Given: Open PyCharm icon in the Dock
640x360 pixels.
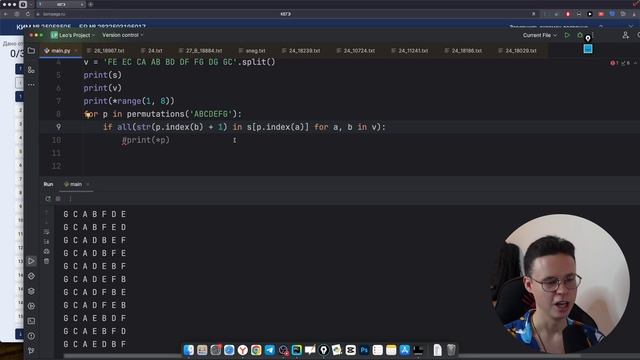Looking at the screenshot, I should point(297,350).
